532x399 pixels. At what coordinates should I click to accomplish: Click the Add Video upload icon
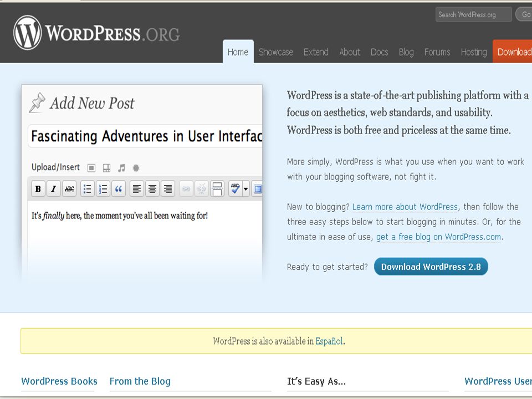(x=106, y=167)
